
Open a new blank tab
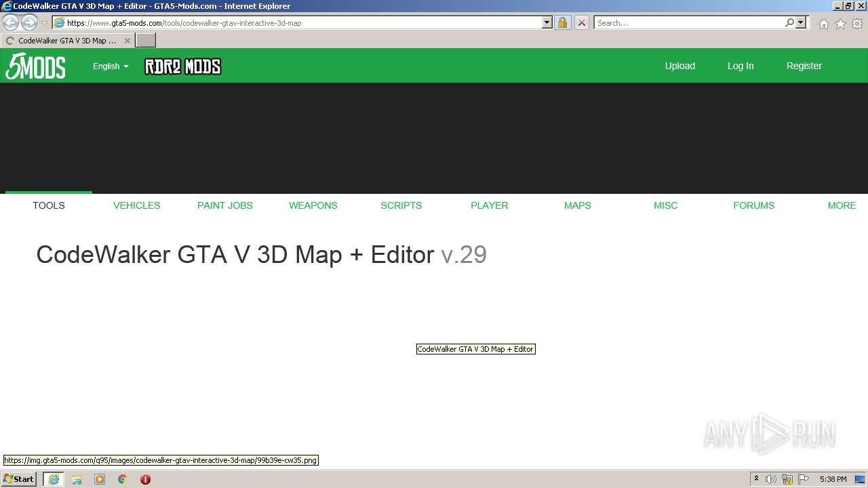coord(146,41)
